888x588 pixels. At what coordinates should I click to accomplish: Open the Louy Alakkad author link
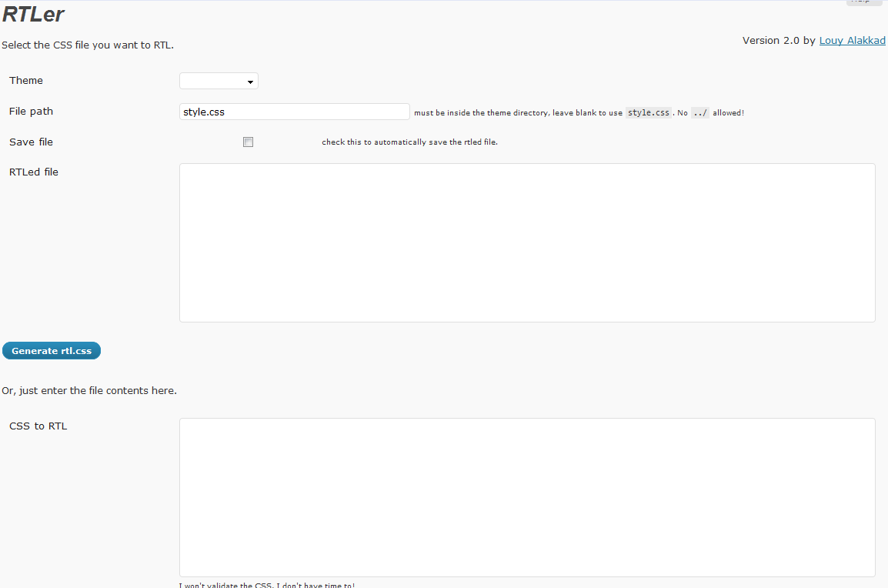click(853, 40)
